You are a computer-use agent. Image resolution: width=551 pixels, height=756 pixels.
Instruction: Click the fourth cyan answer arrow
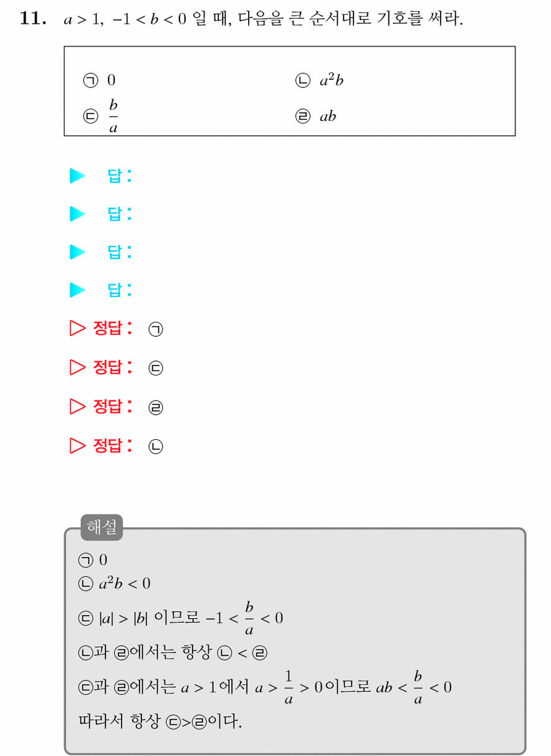[x=77, y=290]
